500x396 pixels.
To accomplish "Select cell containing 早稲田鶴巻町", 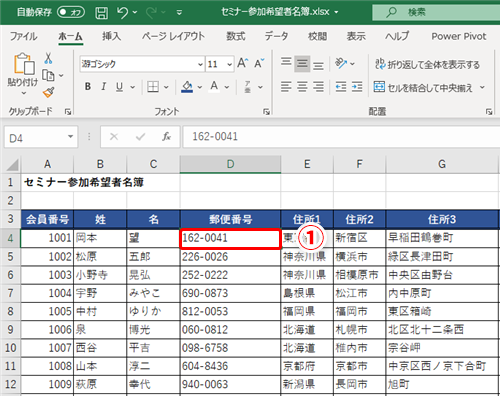I will [442, 238].
